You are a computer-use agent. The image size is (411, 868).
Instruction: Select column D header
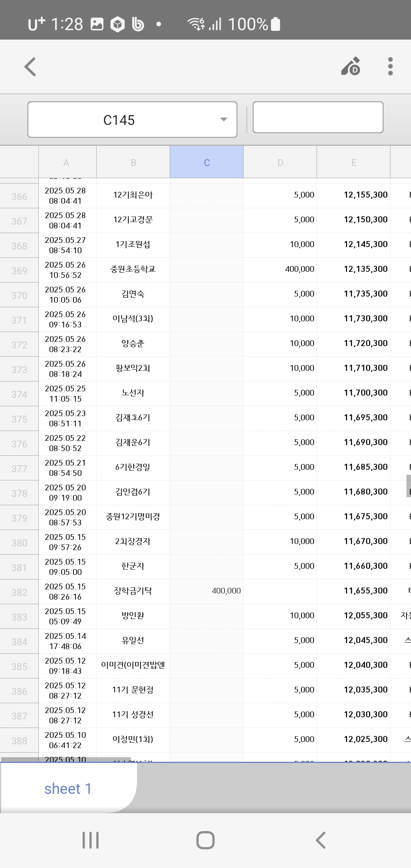pyautogui.click(x=280, y=163)
